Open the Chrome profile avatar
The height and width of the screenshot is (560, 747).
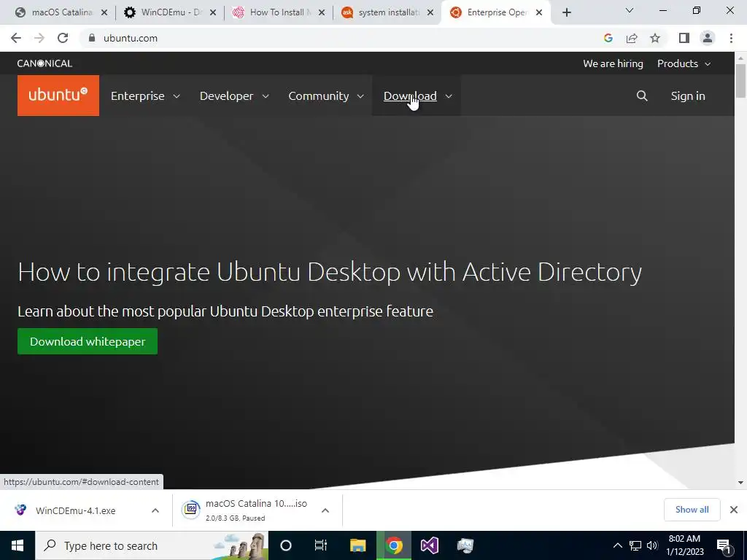tap(708, 38)
